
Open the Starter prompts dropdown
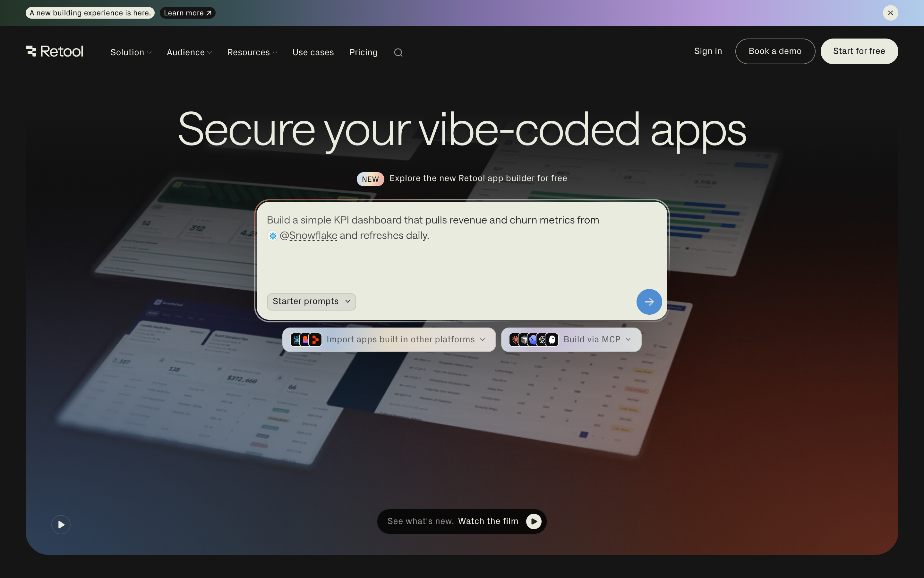coord(311,302)
